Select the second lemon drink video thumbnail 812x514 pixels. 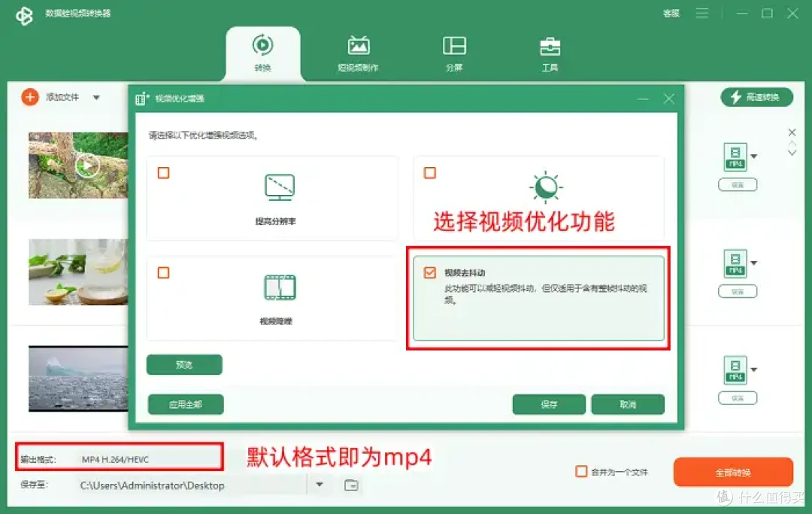(x=78, y=272)
